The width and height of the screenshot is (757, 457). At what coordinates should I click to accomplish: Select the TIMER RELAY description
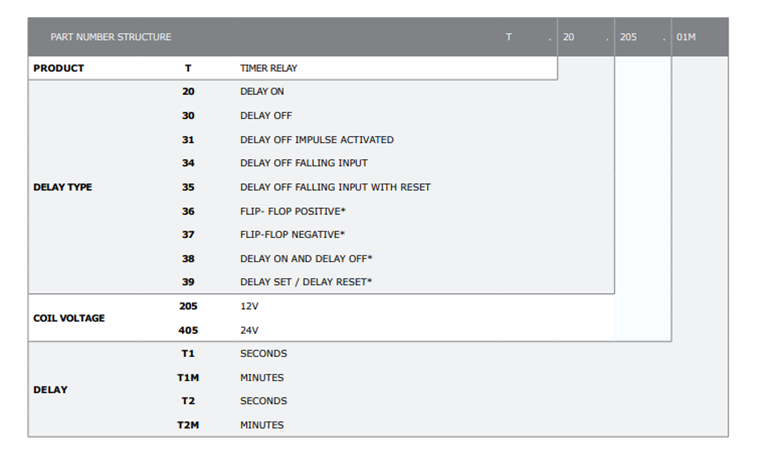coord(268,68)
